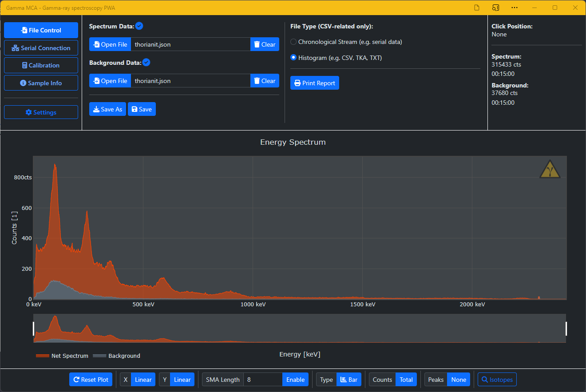
Task: Open the Calibration tab
Action: click(41, 65)
